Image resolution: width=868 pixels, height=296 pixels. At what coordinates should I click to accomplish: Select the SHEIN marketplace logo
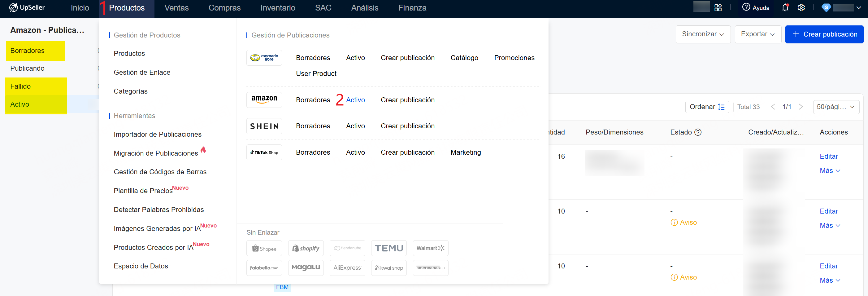click(x=264, y=126)
